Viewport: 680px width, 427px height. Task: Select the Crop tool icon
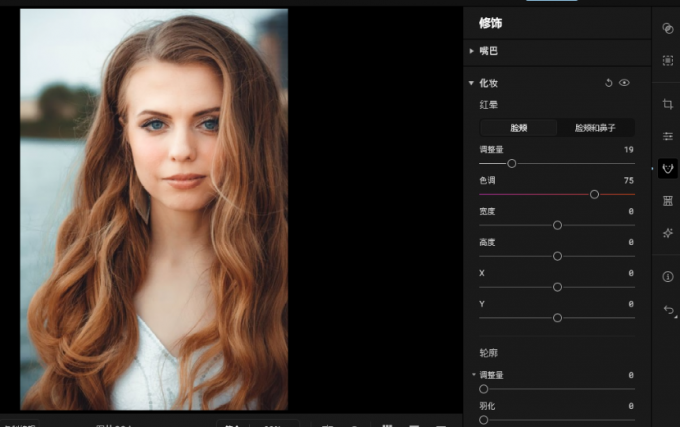667,104
